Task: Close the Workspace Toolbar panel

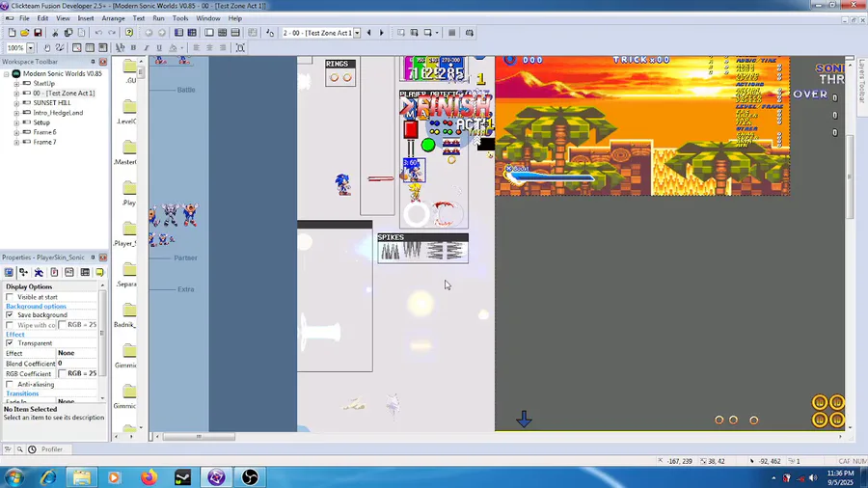Action: [x=102, y=62]
